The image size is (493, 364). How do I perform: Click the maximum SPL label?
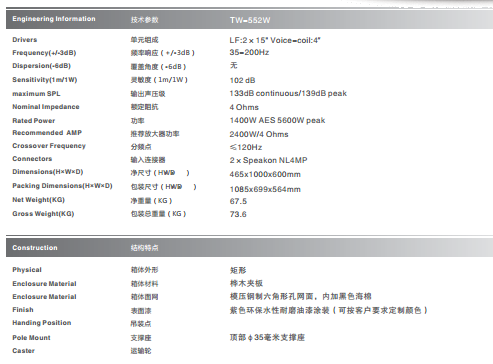coord(36,94)
